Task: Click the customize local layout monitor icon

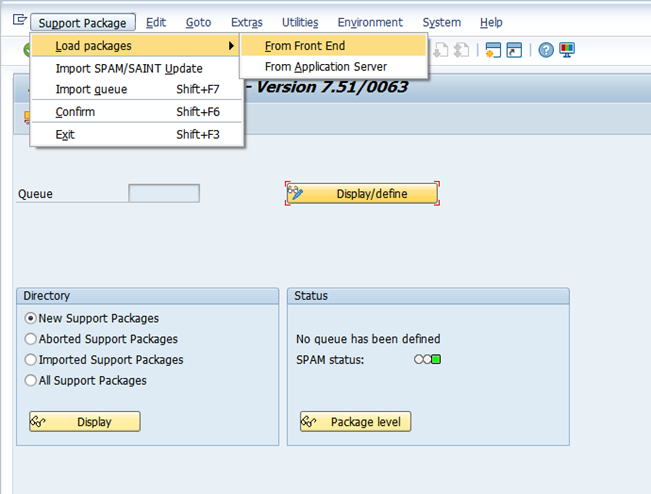Action: point(567,50)
